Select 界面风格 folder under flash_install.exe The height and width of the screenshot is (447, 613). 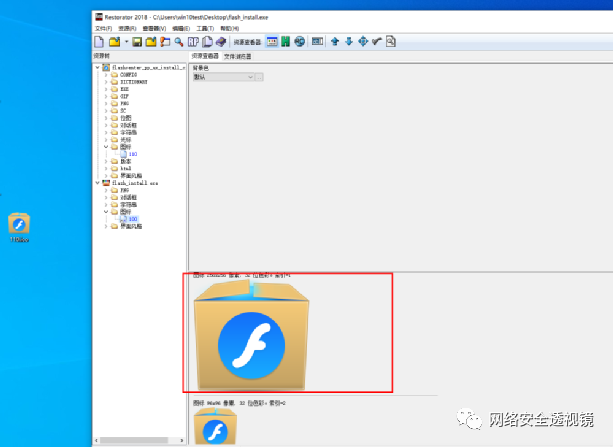[x=131, y=226]
